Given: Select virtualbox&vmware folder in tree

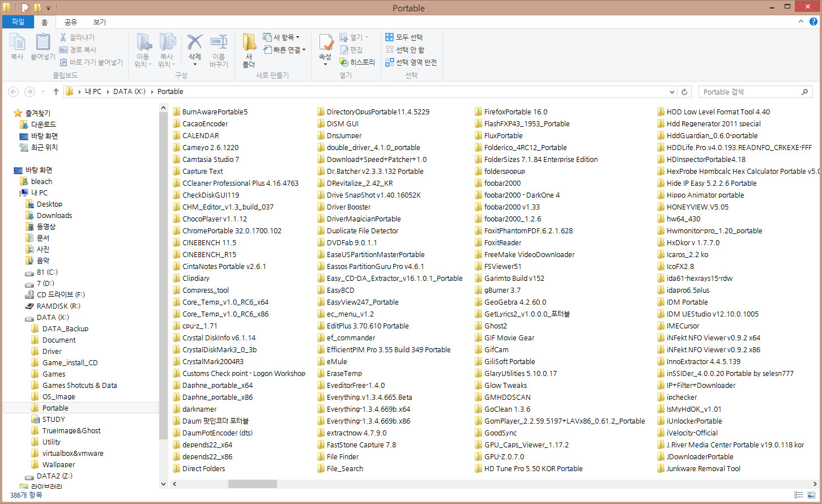Looking at the screenshot, I should point(73,453).
